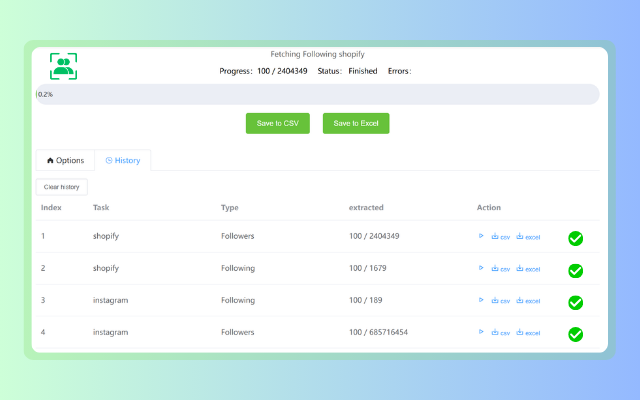
Task: Click green checkmark on instagram Followers row
Action: tap(576, 334)
